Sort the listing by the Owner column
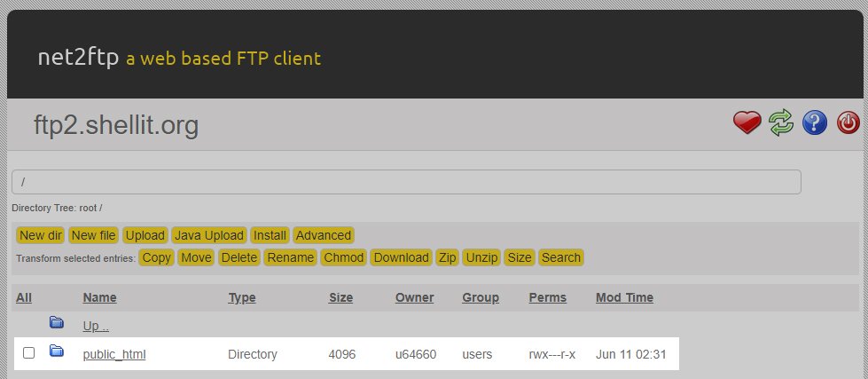 coord(414,297)
